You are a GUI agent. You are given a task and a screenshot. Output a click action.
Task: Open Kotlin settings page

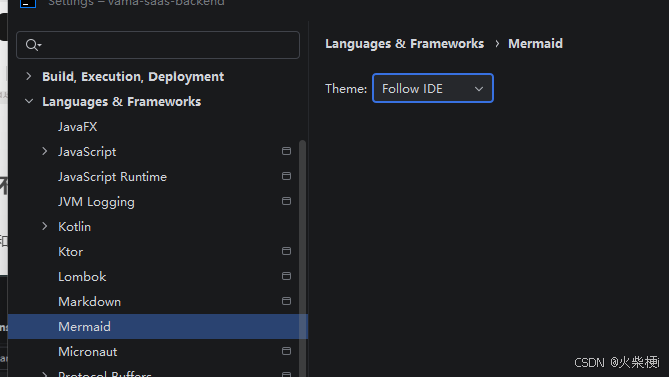[74, 226]
